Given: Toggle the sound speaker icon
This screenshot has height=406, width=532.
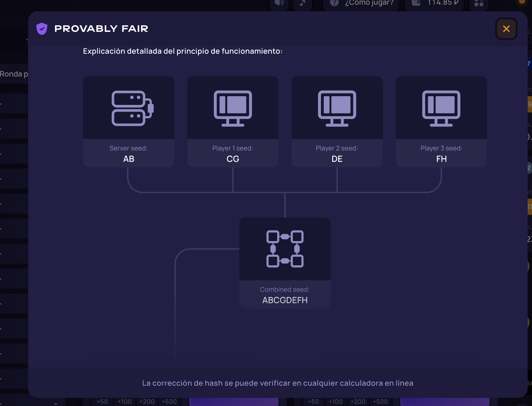Looking at the screenshot, I should 279,3.
